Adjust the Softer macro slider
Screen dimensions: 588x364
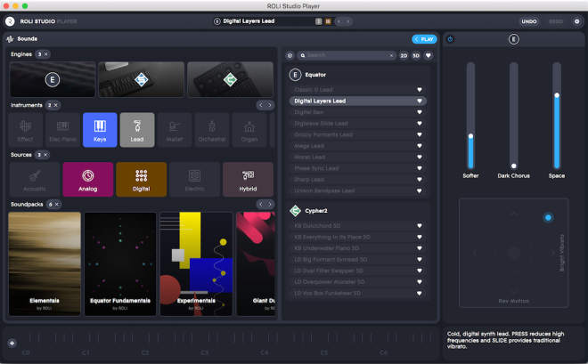(x=470, y=116)
